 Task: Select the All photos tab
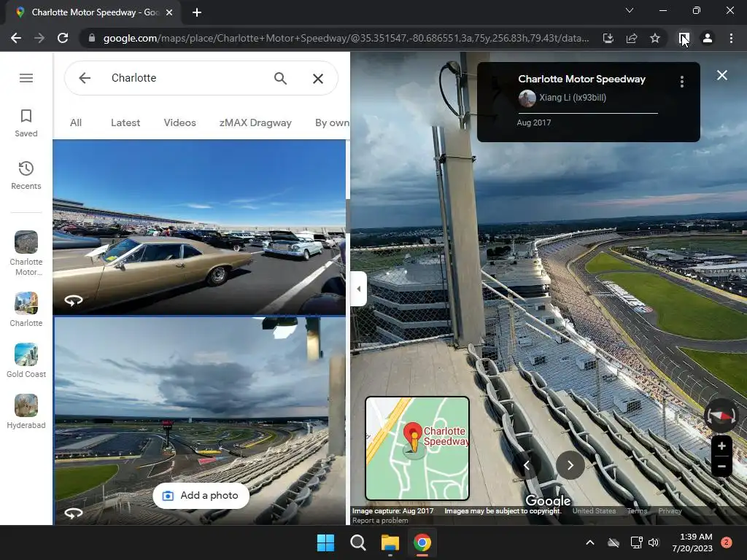click(76, 122)
